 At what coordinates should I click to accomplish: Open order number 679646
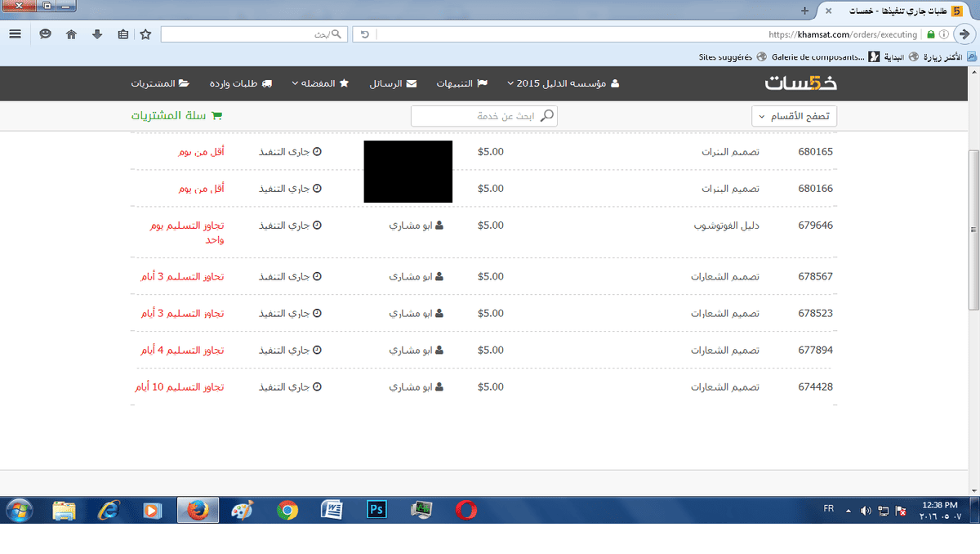click(815, 225)
